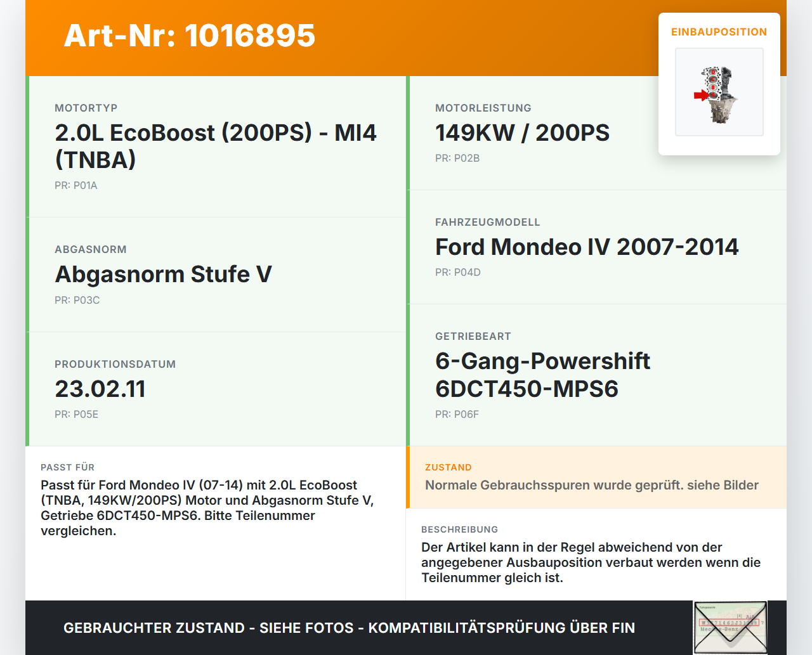The width and height of the screenshot is (812, 655).
Task: Select the Art-Nr 1016895 heading
Action: (x=190, y=36)
